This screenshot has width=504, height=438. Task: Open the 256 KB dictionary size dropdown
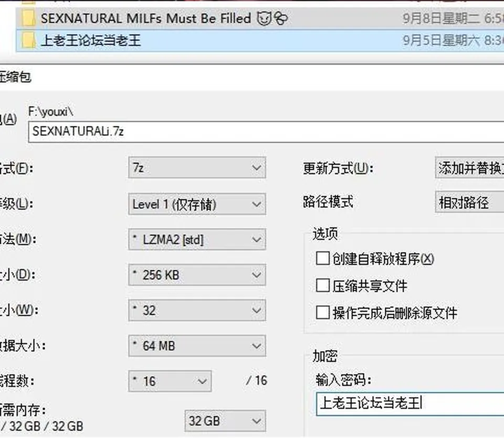pos(197,275)
